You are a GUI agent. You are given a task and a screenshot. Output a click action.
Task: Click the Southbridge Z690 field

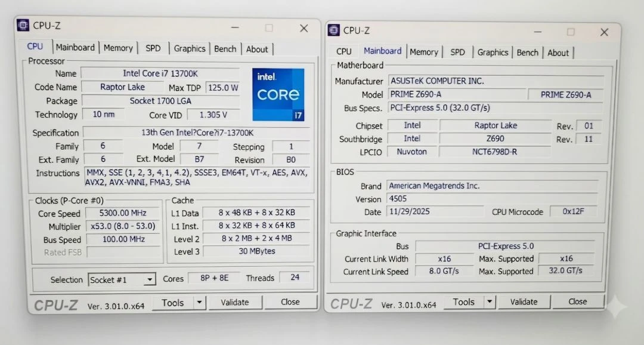coord(496,138)
